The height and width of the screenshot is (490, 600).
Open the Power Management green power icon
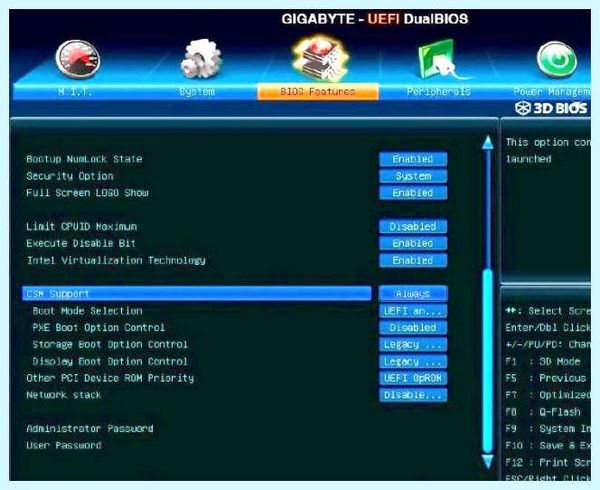[557, 59]
